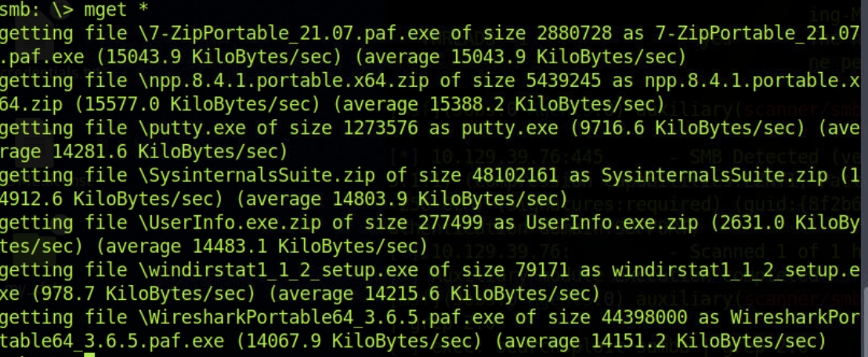Click the green terminal cursor block
This screenshot has height=357, width=868.
89,354
